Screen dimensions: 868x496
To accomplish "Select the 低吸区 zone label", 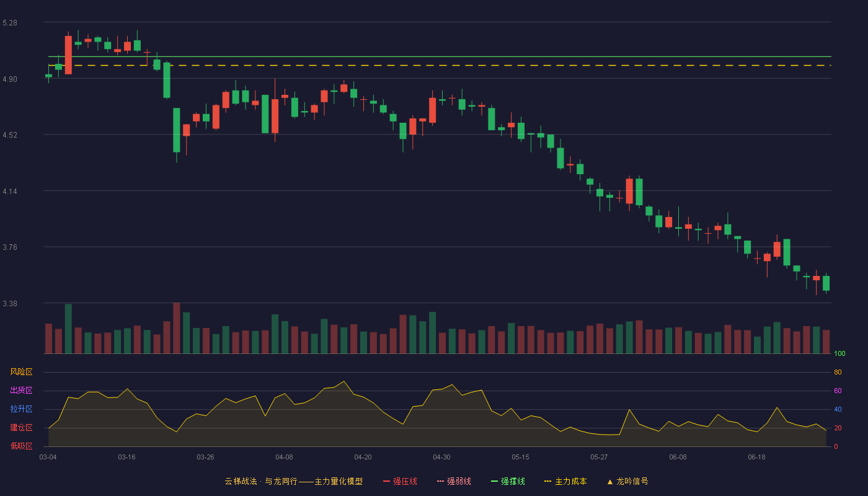I will [x=21, y=446].
